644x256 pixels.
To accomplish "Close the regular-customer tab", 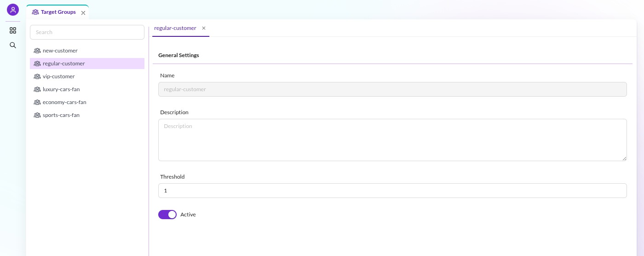I will pyautogui.click(x=204, y=28).
